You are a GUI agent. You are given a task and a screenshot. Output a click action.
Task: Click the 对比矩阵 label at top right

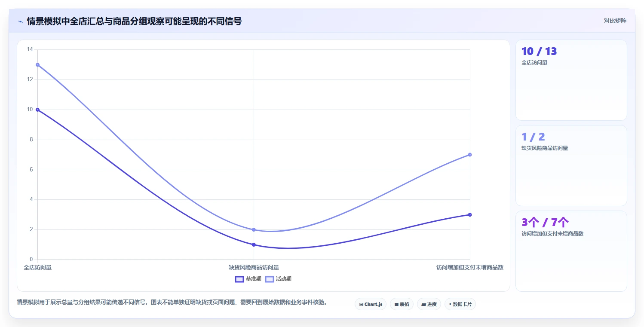coord(615,21)
